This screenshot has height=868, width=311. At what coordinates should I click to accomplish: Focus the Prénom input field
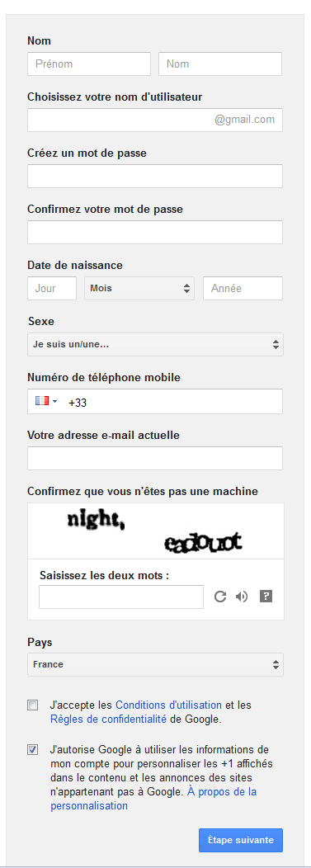tap(89, 64)
